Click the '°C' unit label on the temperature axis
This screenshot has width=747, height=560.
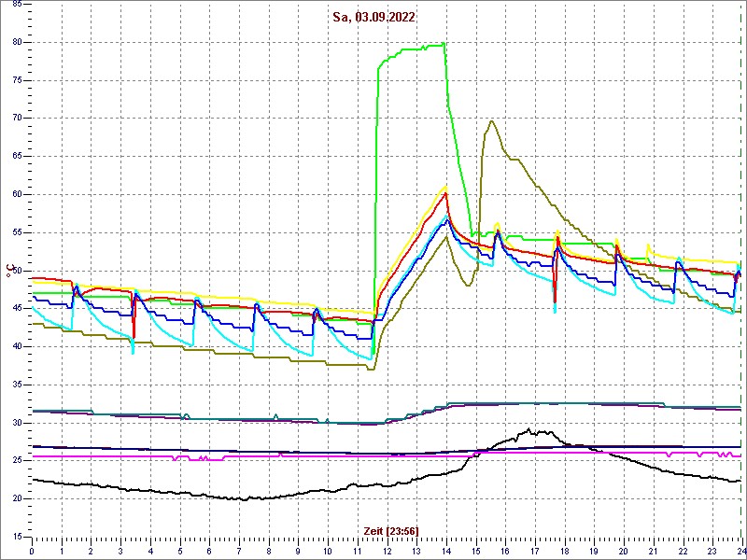tap(8, 271)
